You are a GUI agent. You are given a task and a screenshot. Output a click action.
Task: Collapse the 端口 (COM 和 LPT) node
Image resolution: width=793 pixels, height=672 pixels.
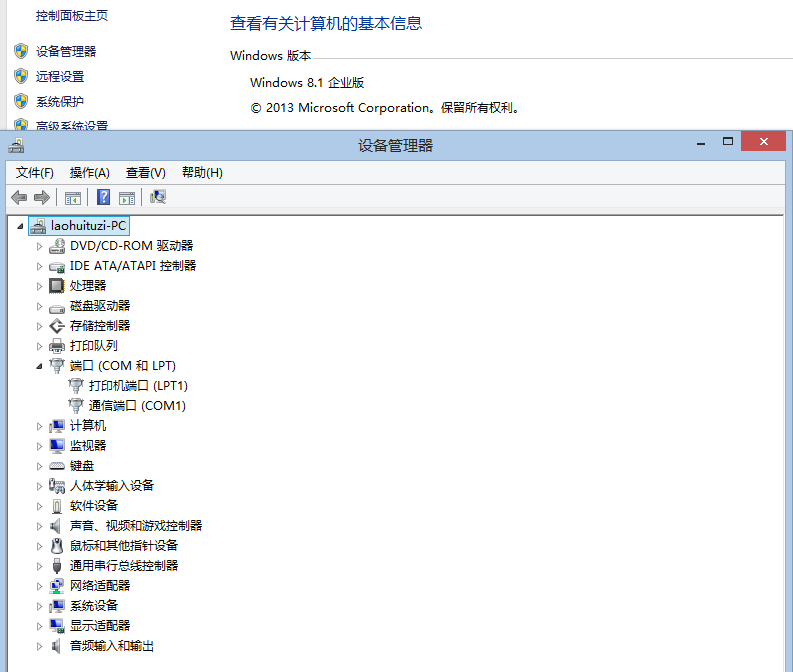pyautogui.click(x=40, y=366)
